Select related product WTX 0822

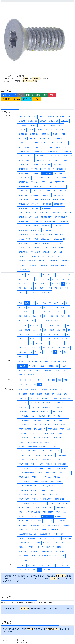[23, 560]
